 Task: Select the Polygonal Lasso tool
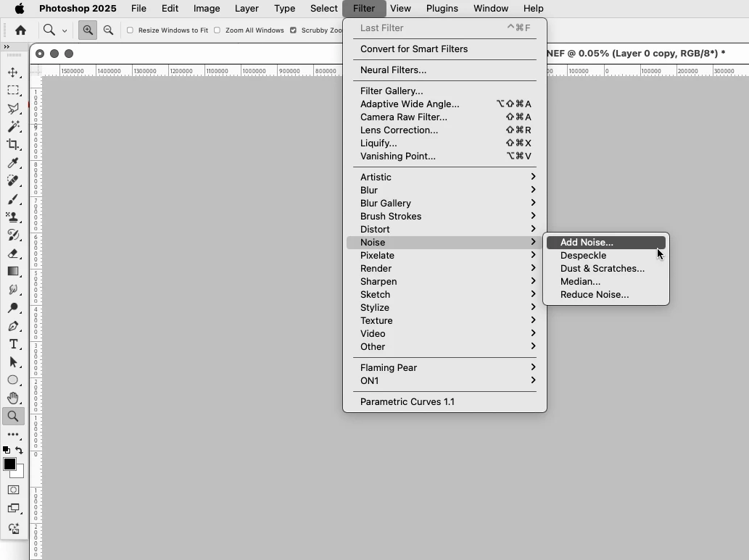point(13,109)
